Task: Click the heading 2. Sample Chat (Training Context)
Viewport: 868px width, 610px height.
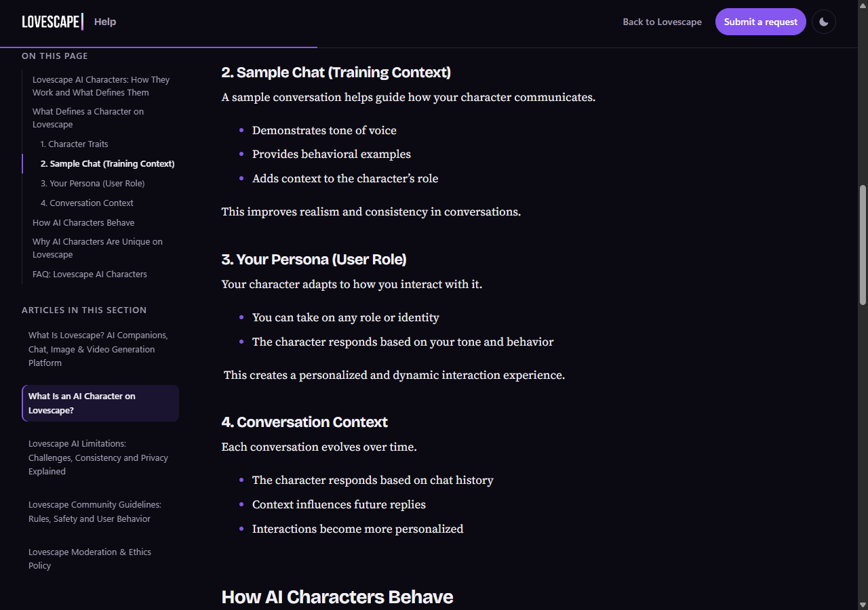Action: point(336,73)
